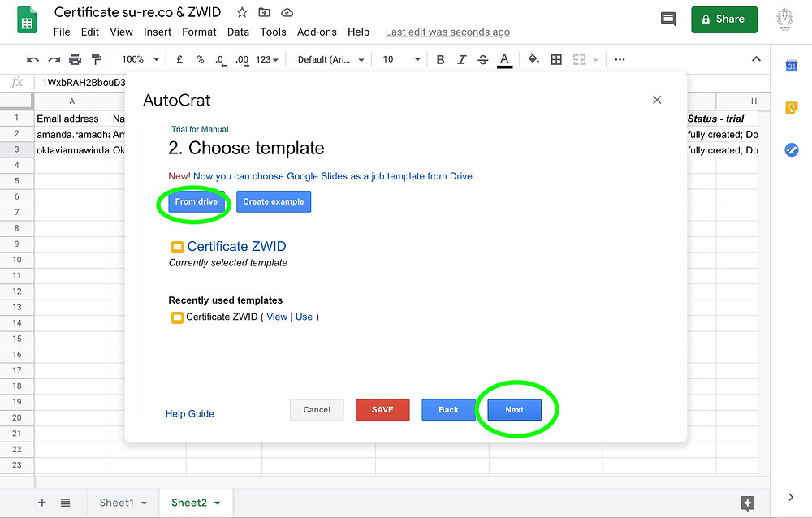812x518 pixels.
Task: Use the recent Certificate ZWID template
Action: pos(304,317)
